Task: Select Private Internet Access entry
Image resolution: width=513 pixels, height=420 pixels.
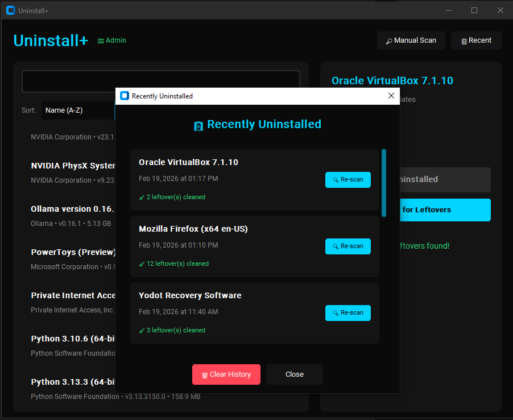Action: pos(73,302)
